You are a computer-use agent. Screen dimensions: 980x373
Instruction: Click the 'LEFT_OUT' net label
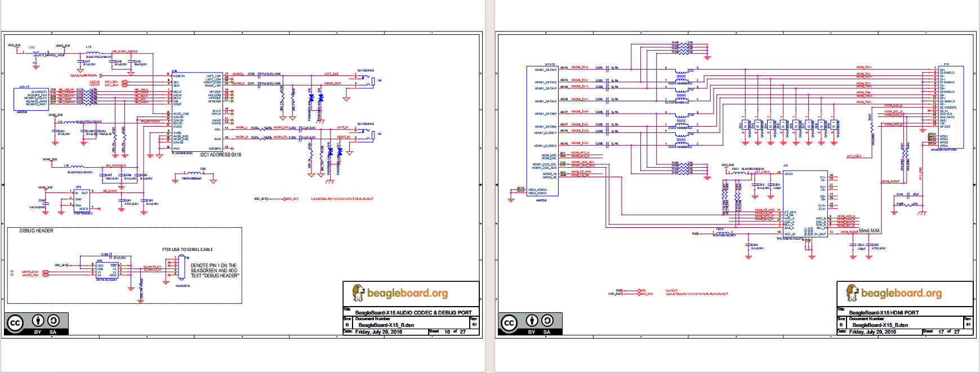pyautogui.click(x=332, y=74)
